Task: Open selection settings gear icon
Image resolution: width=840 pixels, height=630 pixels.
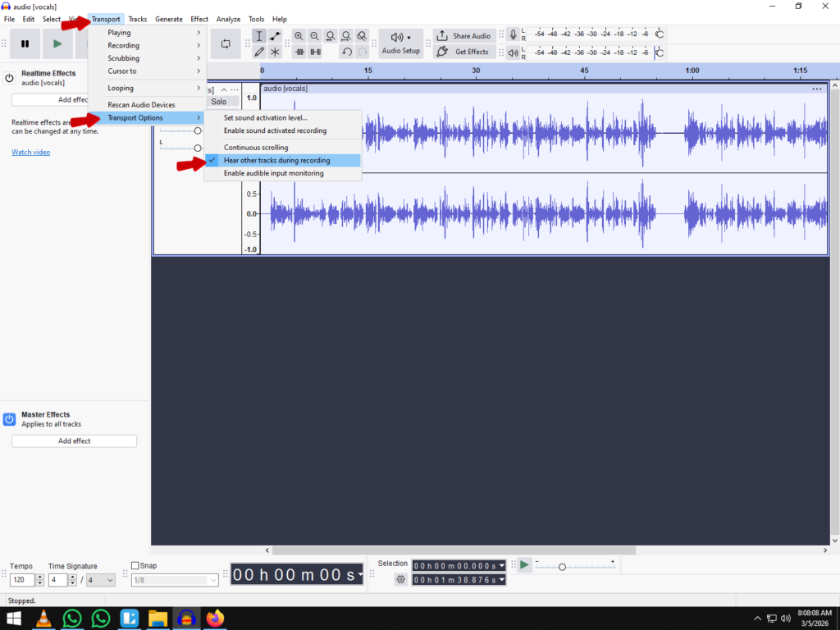Action: click(x=400, y=579)
